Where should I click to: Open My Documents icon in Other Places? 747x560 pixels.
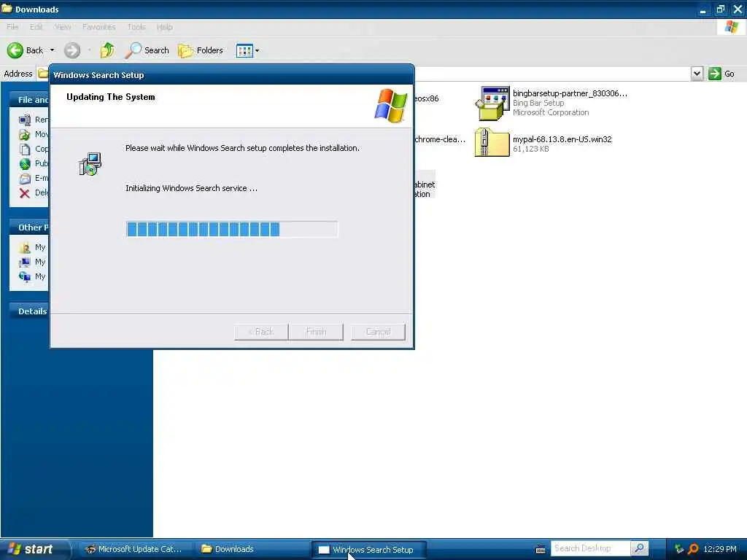[25, 247]
